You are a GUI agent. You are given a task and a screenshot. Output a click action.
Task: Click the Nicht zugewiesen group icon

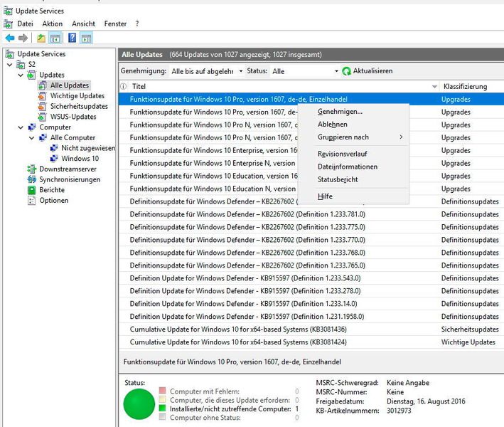click(x=54, y=148)
